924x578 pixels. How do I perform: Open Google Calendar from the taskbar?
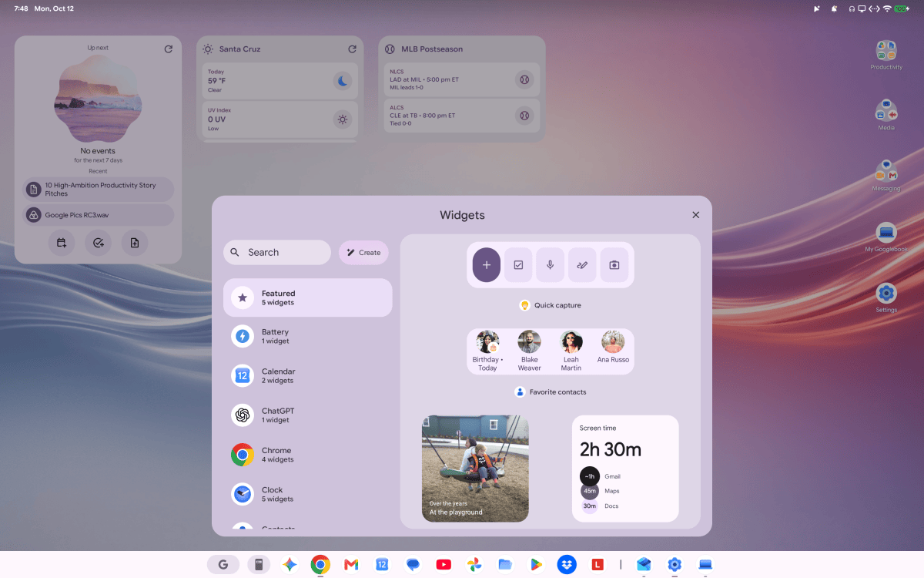[x=382, y=565]
